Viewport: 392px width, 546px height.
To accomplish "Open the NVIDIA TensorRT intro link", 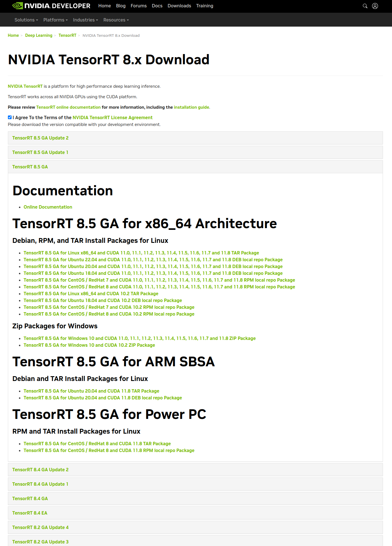I will [25, 86].
